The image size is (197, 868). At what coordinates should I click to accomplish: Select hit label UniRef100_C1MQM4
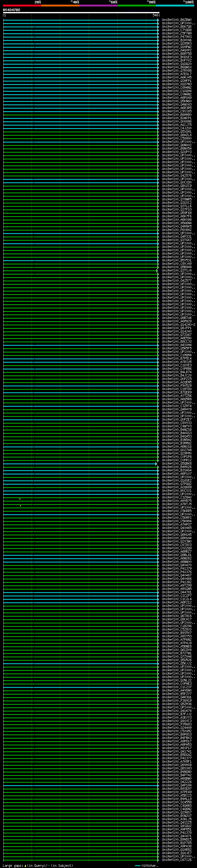(177, 355)
